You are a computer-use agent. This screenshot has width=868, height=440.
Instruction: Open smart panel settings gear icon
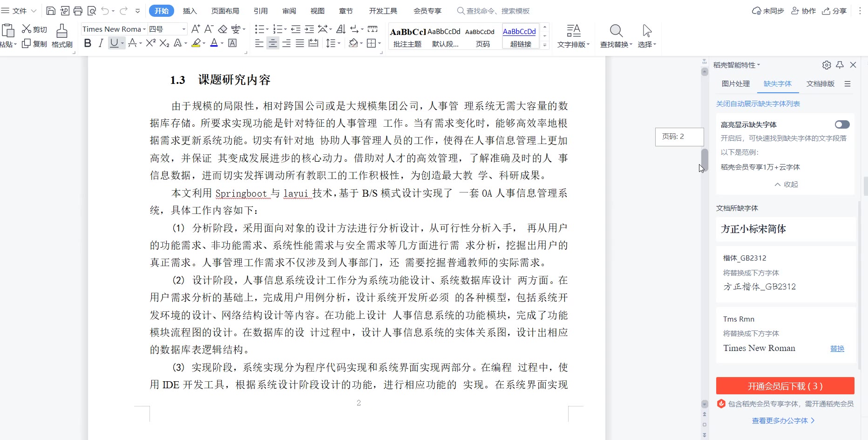[827, 65]
